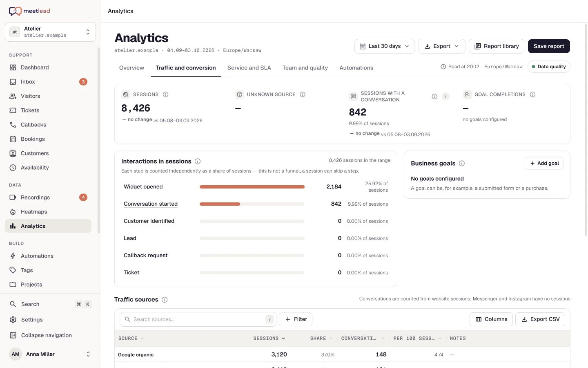
Task: Click the Conversation started link
Action: 151,204
